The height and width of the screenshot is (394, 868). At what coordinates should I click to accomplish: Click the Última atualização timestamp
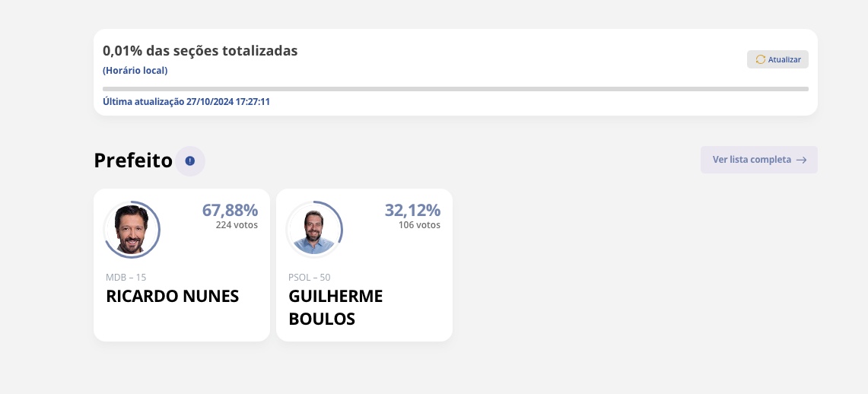point(186,102)
